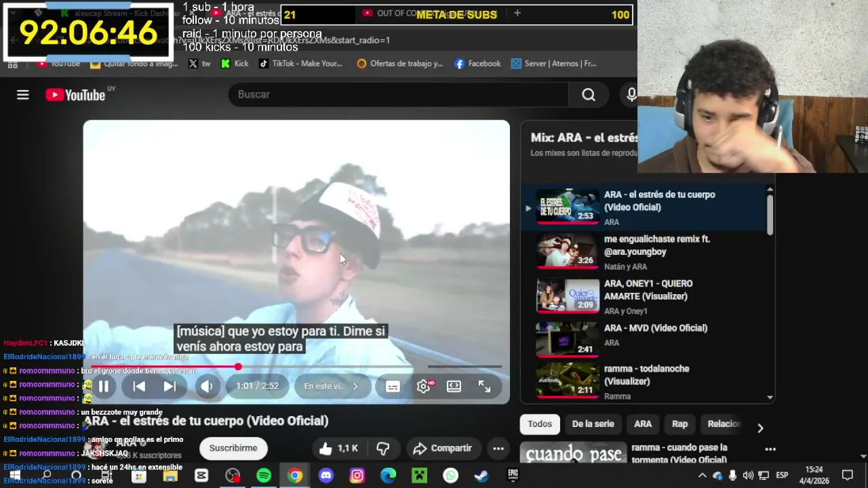868x488 pixels.
Task: Open the 'tw' X bookmark
Action: [x=199, y=64]
